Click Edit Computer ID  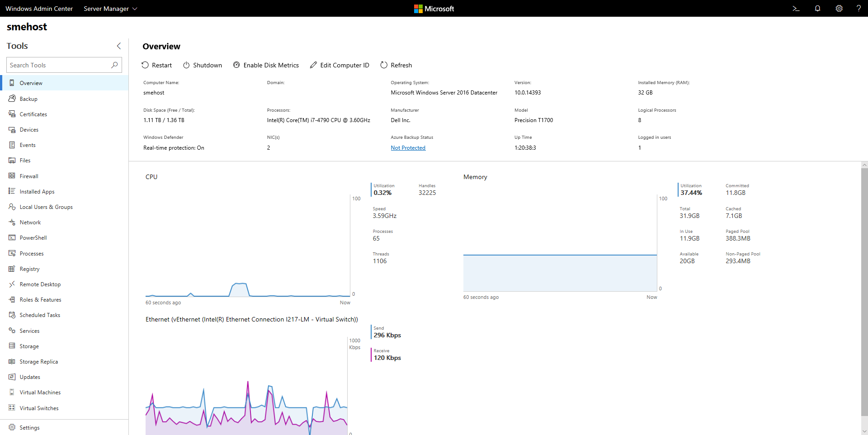(x=340, y=65)
